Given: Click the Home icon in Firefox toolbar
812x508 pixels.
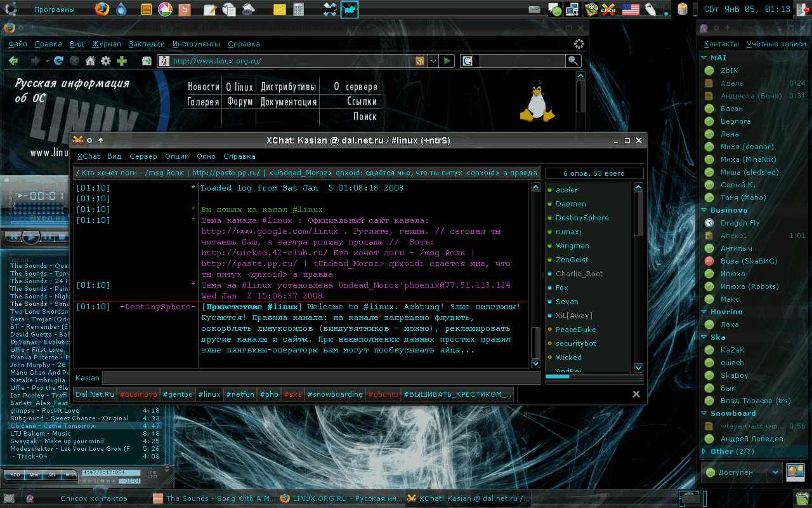Looking at the screenshot, I should pyautogui.click(x=90, y=61).
